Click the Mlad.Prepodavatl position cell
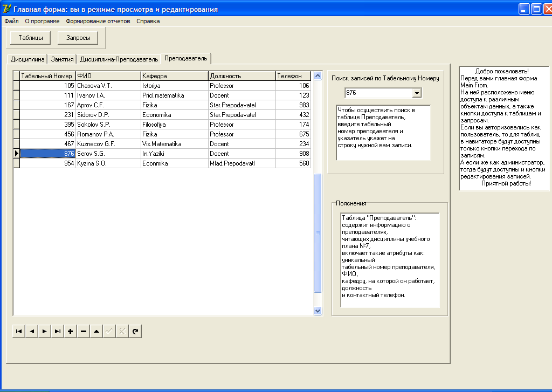Image resolution: width=552 pixels, height=392 pixels. (242, 163)
